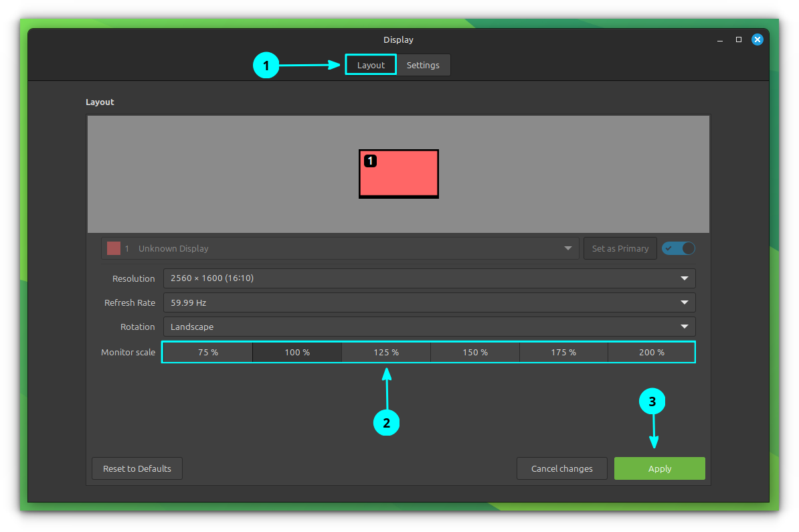Pick the 175 % scale option
Image resolution: width=799 pixels, height=532 pixels.
(x=563, y=352)
